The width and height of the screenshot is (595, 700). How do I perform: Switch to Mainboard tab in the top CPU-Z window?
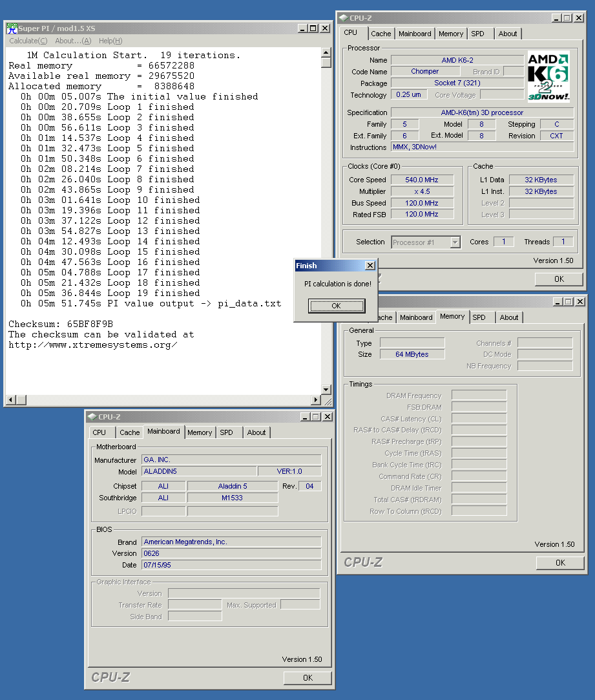click(415, 34)
